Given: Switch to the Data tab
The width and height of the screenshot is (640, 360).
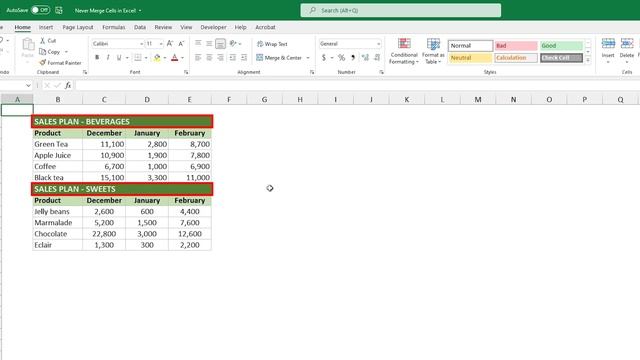Looking at the screenshot, I should (x=140, y=27).
